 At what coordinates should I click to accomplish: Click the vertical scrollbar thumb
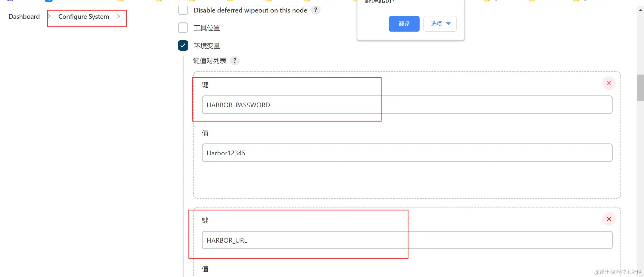click(x=640, y=88)
